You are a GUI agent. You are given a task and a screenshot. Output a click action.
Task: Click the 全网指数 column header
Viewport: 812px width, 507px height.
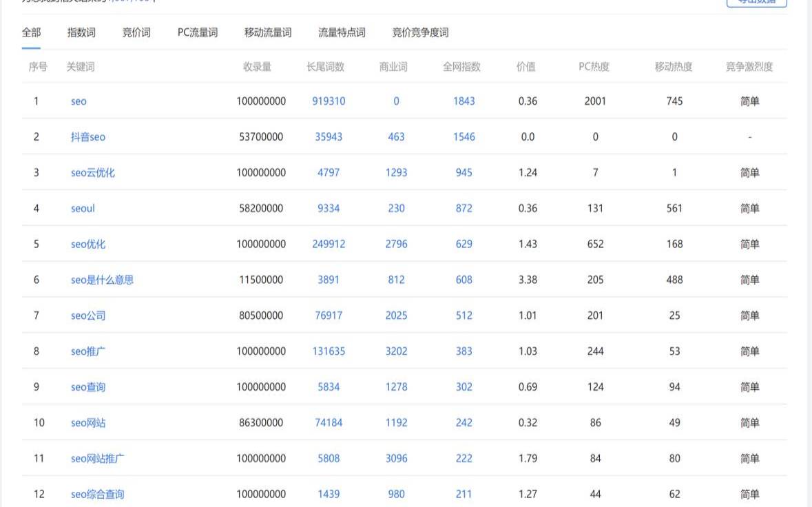pyautogui.click(x=461, y=67)
